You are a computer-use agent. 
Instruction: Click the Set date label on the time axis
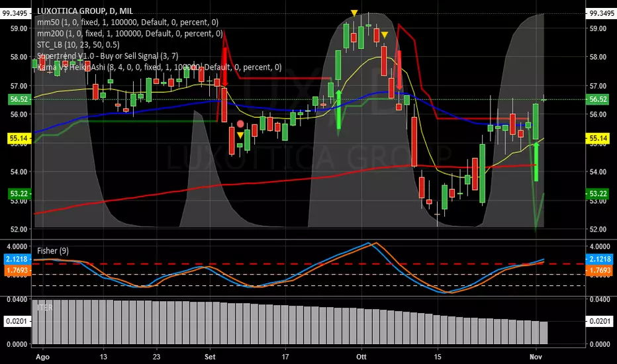tap(210, 357)
